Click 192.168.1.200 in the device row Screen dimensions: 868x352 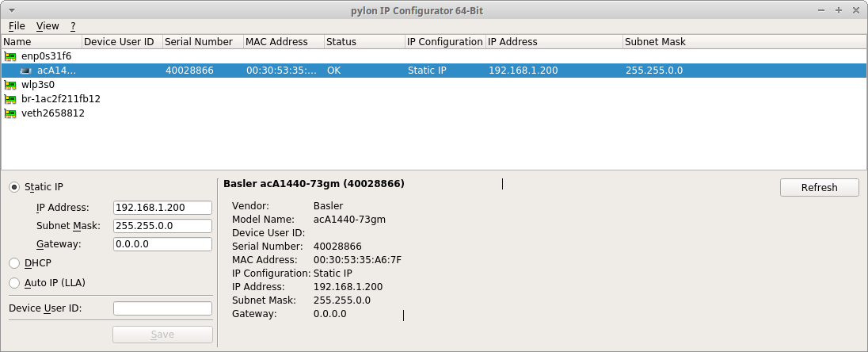click(523, 71)
